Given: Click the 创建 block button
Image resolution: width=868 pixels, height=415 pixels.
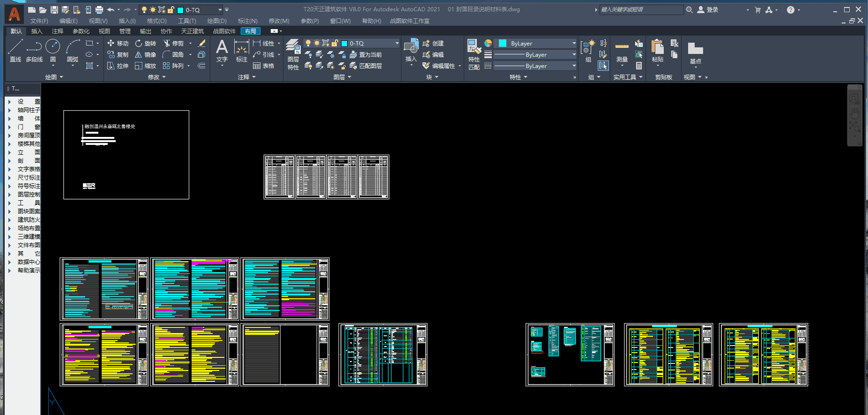Looking at the screenshot, I should click(x=433, y=43).
